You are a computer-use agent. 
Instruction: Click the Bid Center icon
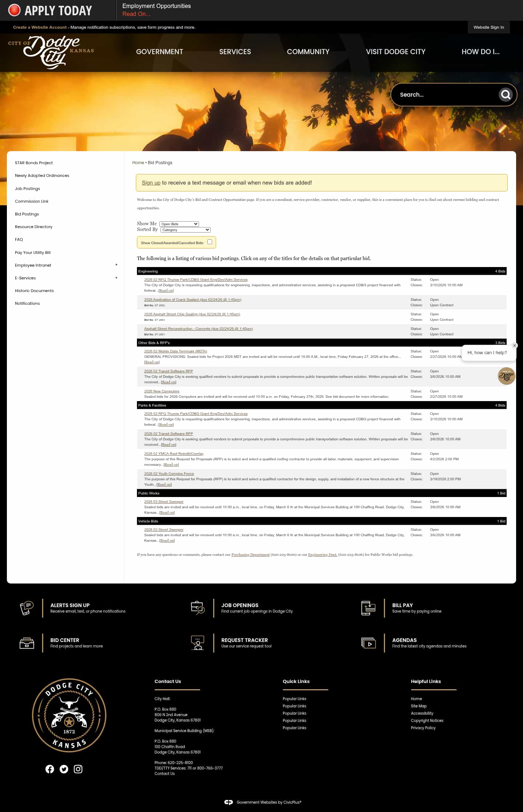pos(27,643)
